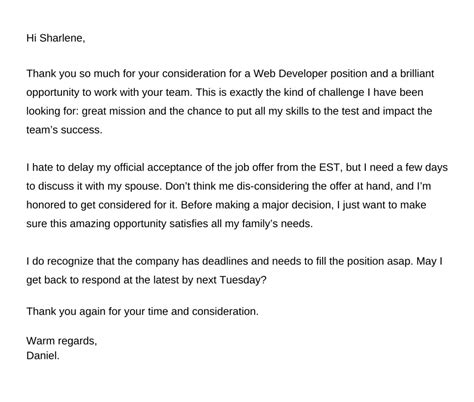Click the text "team's success."
Image resolution: width=474 pixels, height=402 pixels.
pos(64,130)
